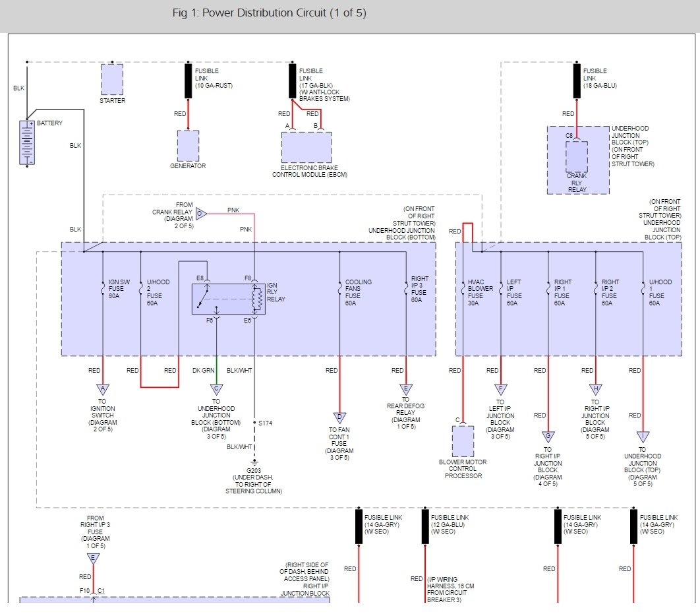The width and height of the screenshot is (700, 616).
Task: Click the 10 GA-RUST fusible link
Action: (189, 81)
